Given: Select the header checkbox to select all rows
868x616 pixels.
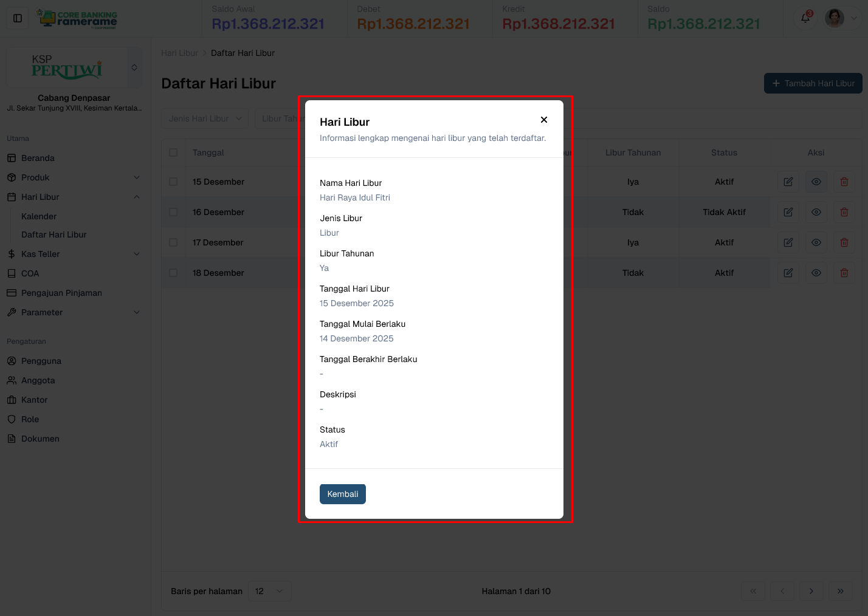Looking at the screenshot, I should (x=173, y=152).
